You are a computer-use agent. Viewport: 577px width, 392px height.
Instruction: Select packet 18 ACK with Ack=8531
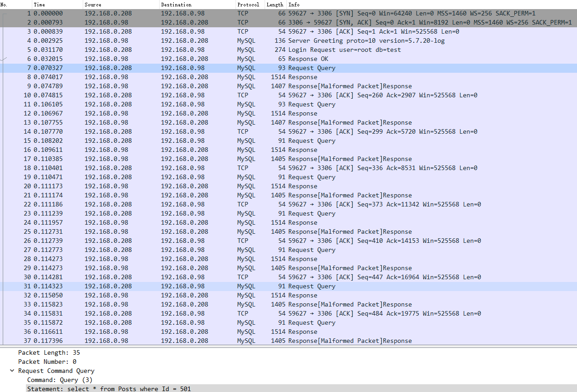(288, 168)
